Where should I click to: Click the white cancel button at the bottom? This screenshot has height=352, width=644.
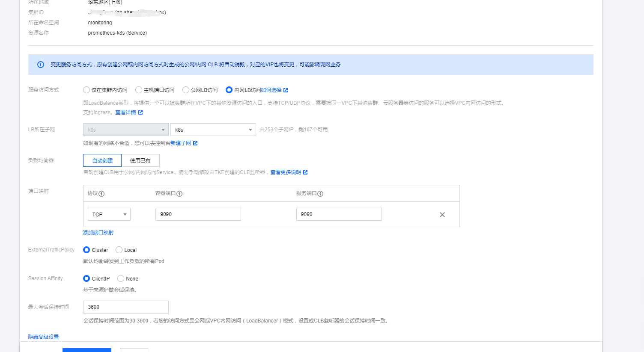(134, 350)
